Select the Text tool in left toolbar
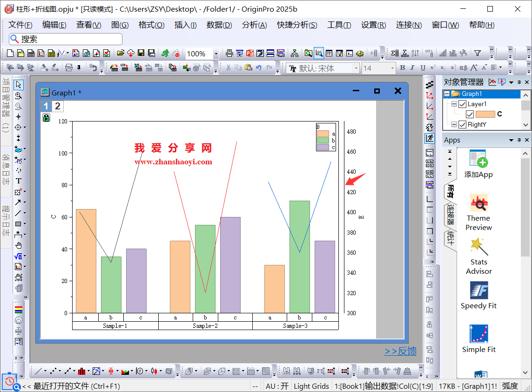The image size is (532, 392). pyautogui.click(x=19, y=181)
